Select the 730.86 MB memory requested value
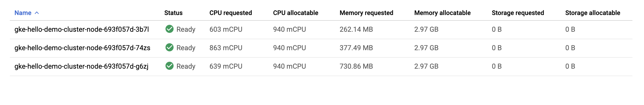The image size is (644, 105). pos(356,66)
